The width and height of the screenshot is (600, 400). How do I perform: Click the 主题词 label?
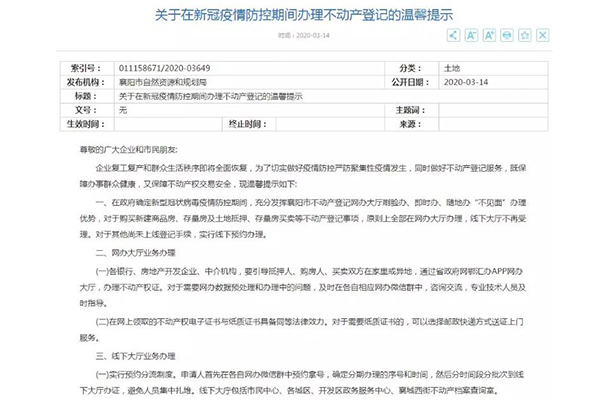coord(411,110)
